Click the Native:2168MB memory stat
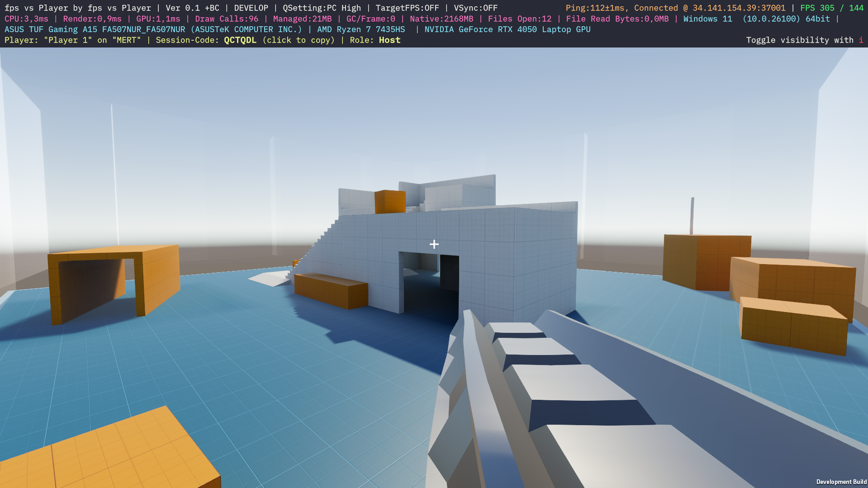868x488 pixels. pos(441,19)
